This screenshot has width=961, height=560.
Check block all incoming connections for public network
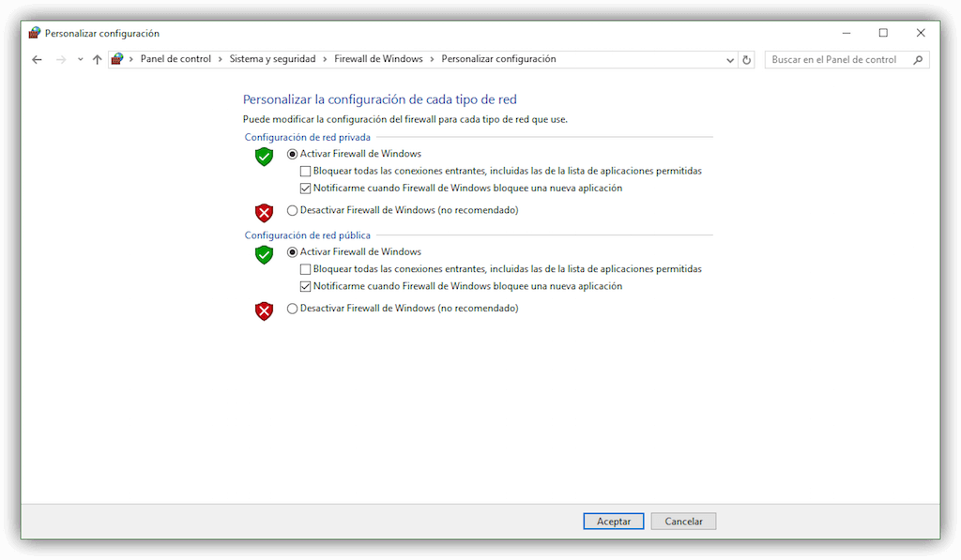pyautogui.click(x=305, y=269)
